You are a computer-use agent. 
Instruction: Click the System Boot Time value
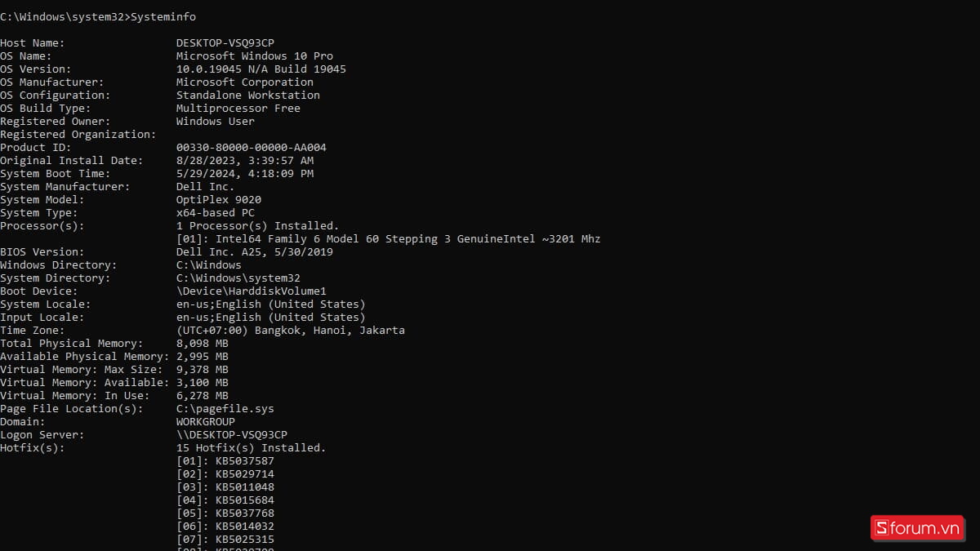[x=245, y=174]
